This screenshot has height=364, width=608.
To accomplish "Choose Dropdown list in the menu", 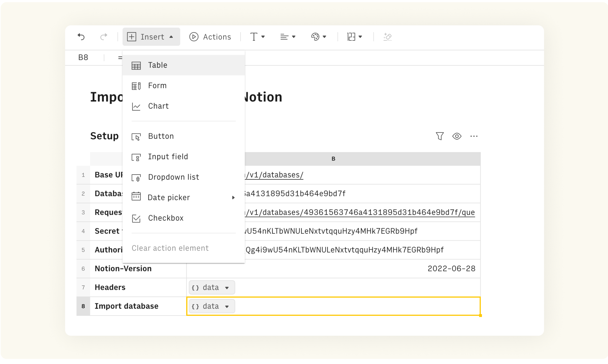I will (x=184, y=177).
